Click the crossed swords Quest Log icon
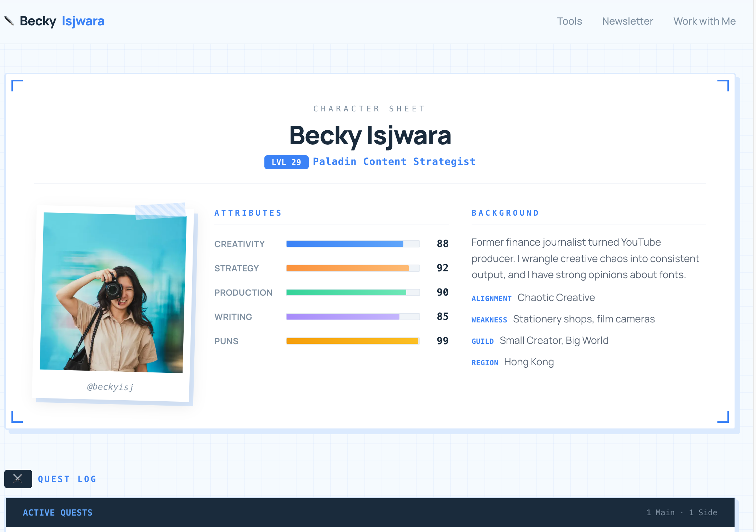The image size is (756, 532). click(18, 479)
